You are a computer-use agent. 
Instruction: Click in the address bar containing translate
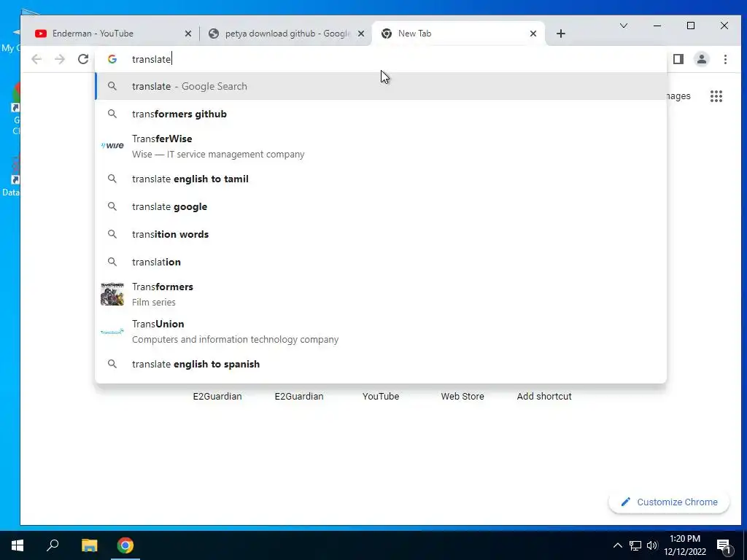click(381, 59)
